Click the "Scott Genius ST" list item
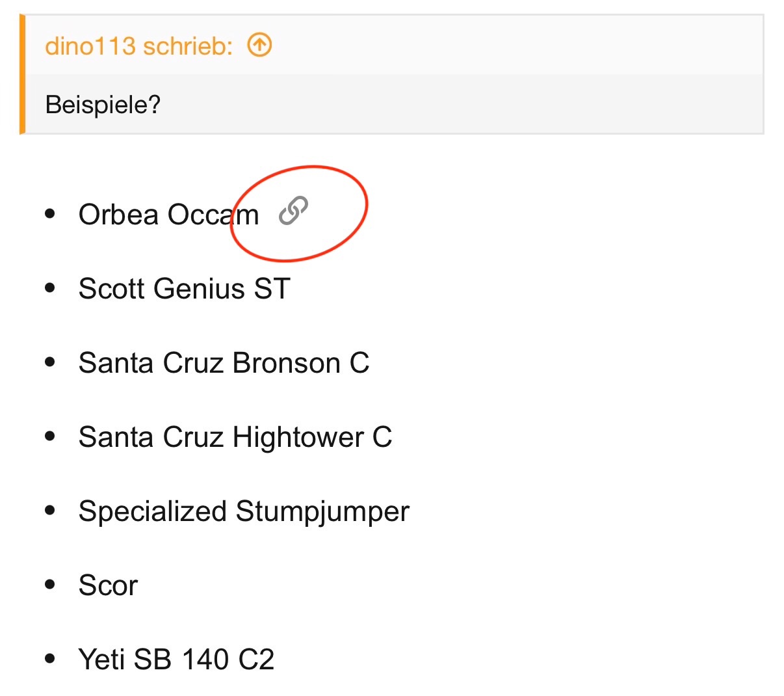This screenshot has height=696, width=784. pos(184,289)
